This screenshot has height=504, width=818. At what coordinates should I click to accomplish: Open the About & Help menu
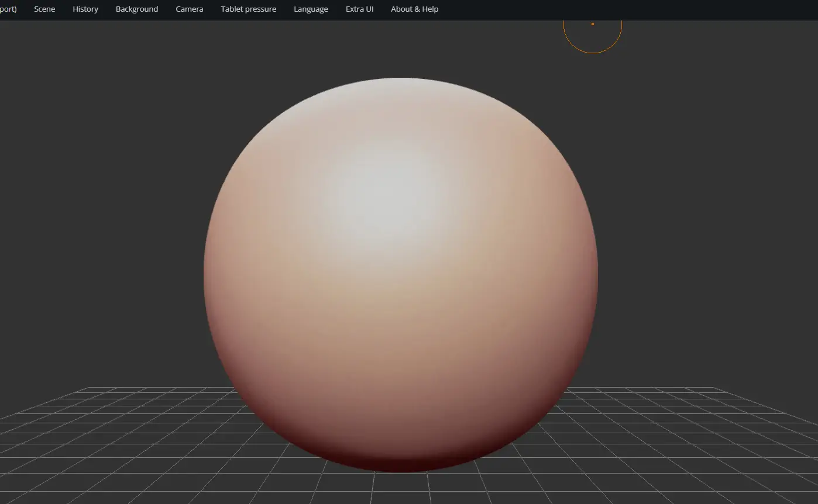pos(414,9)
